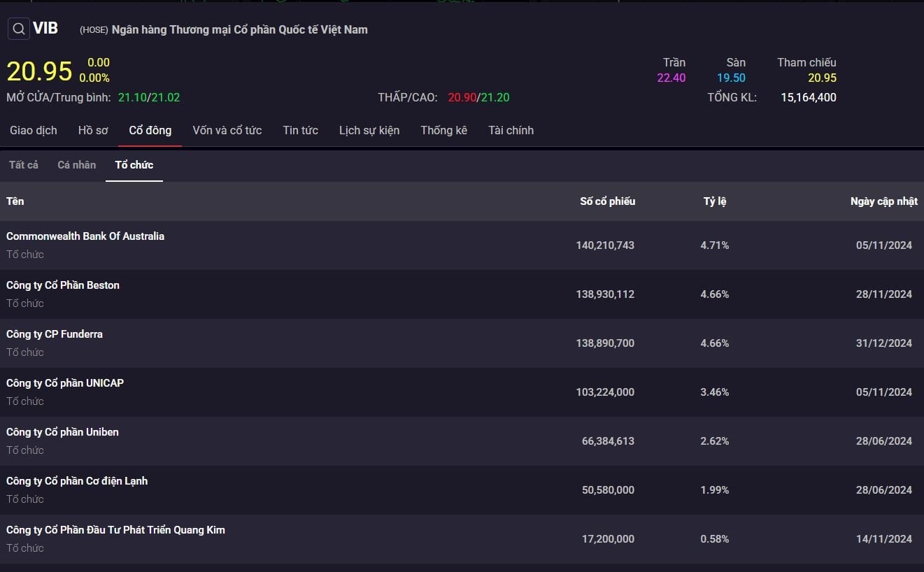The width and height of the screenshot is (924, 572).
Task: Open the Lịch sự kiện tab
Action: click(369, 130)
